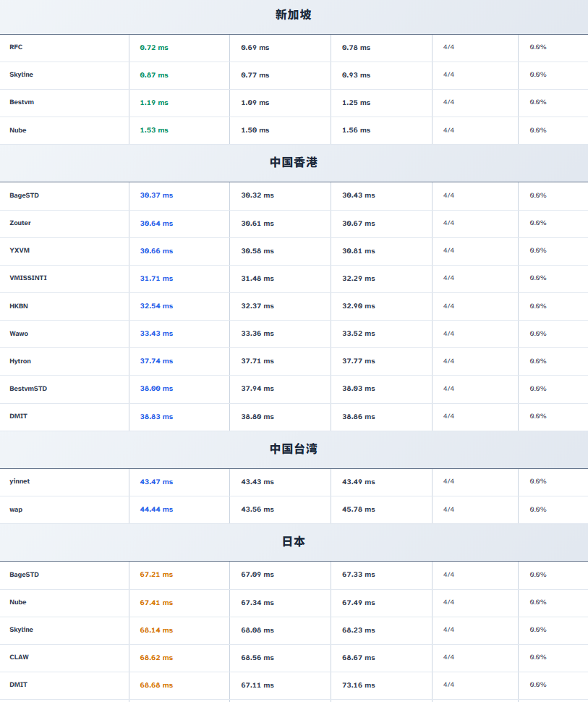Click the Hytron provider name
Image resolution: width=588 pixels, height=702 pixels.
[20, 361]
